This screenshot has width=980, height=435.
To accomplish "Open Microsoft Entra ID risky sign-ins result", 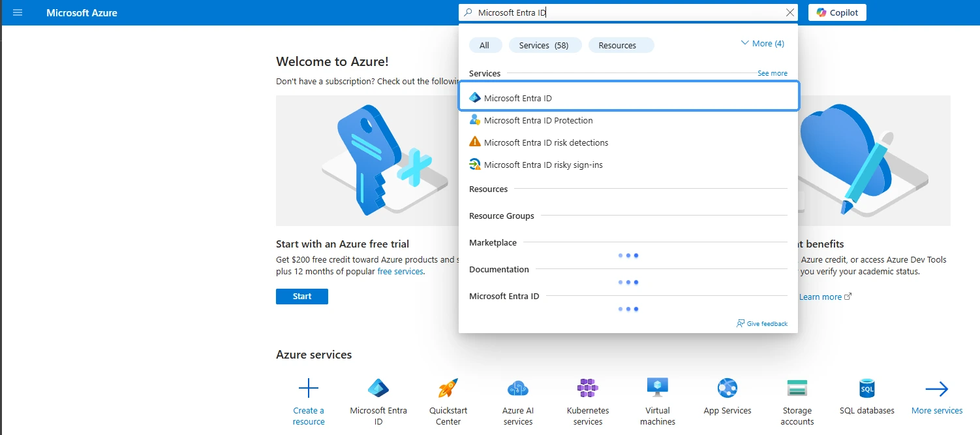I will [x=628, y=165].
